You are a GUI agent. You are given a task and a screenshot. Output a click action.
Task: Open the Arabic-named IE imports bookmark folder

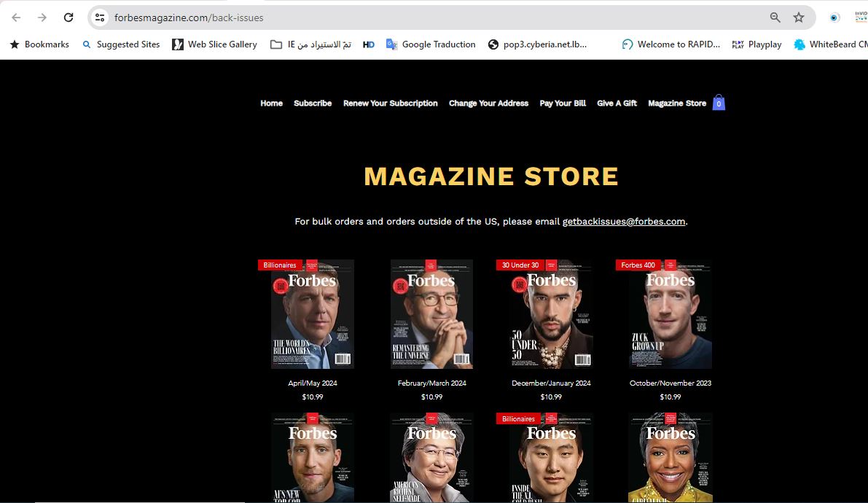point(310,44)
